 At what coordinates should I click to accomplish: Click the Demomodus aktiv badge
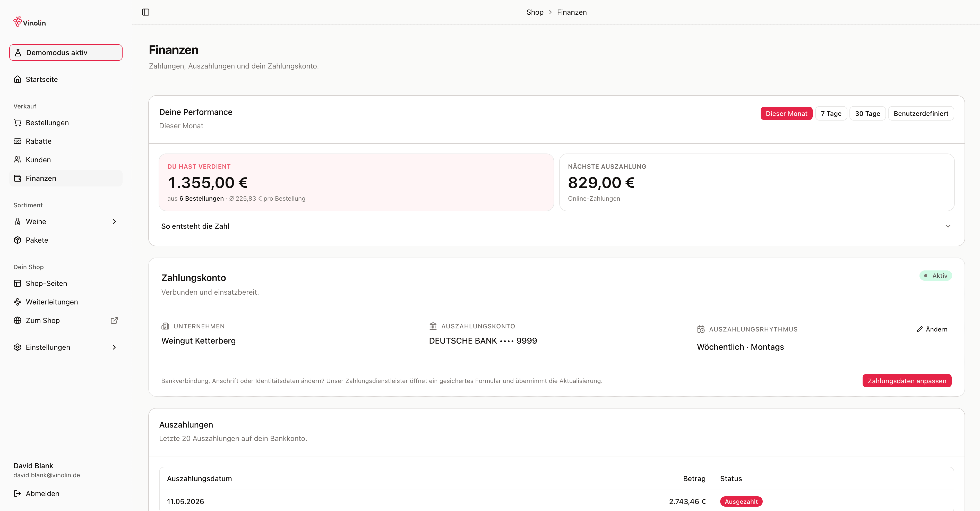click(66, 53)
